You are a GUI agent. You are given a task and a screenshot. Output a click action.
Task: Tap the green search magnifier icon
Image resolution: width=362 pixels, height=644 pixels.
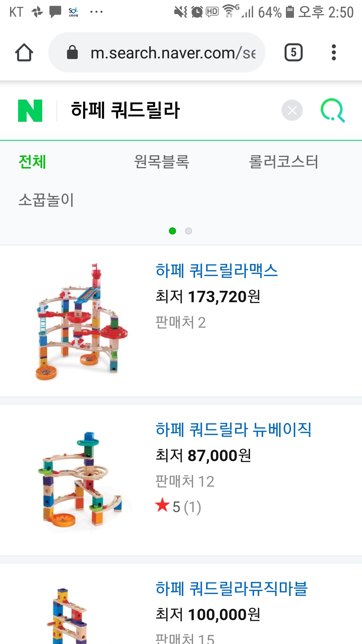pos(333,110)
